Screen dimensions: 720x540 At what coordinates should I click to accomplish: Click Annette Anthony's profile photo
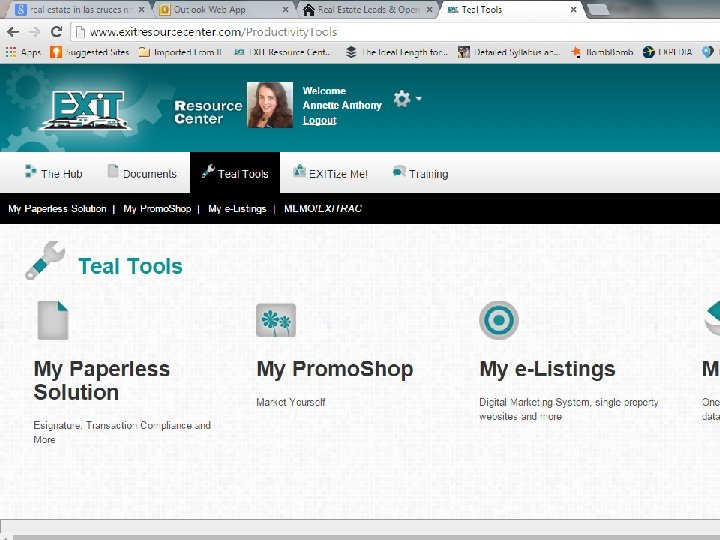[270, 105]
